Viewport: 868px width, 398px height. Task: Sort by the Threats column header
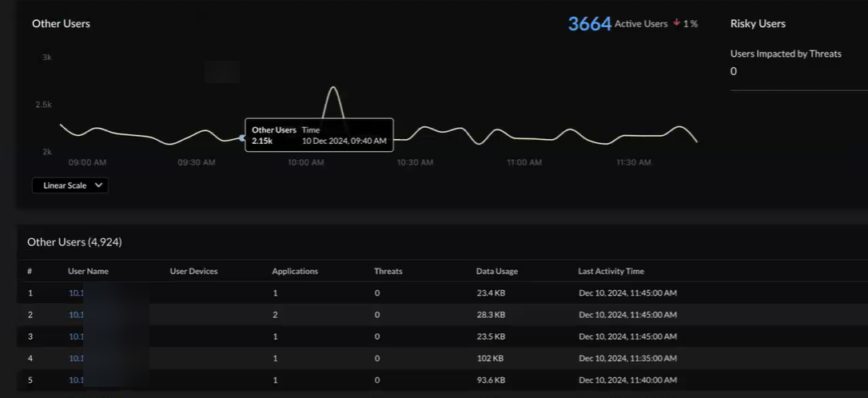pyautogui.click(x=388, y=272)
